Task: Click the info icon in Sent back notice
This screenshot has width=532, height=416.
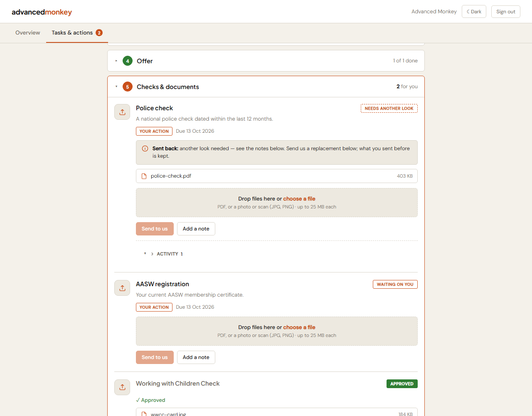Action: pyautogui.click(x=145, y=149)
